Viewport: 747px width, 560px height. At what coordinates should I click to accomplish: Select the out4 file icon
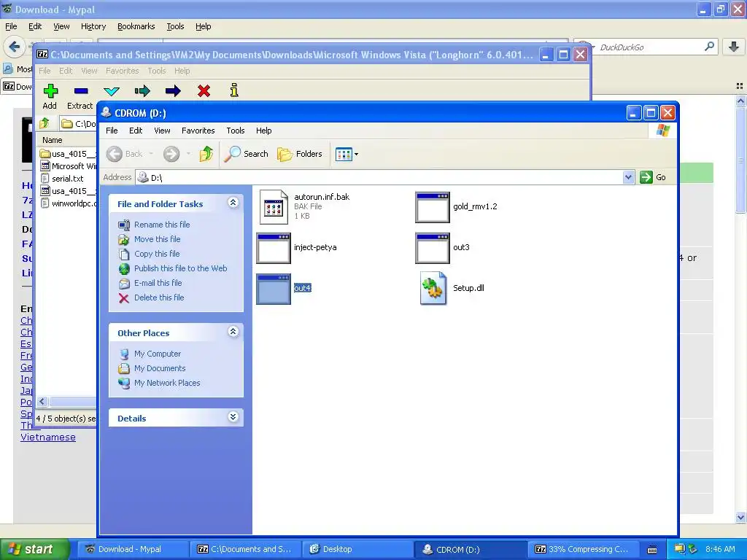click(274, 289)
